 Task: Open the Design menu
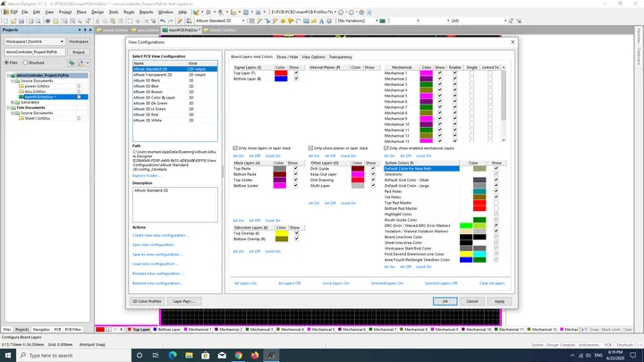point(97,13)
